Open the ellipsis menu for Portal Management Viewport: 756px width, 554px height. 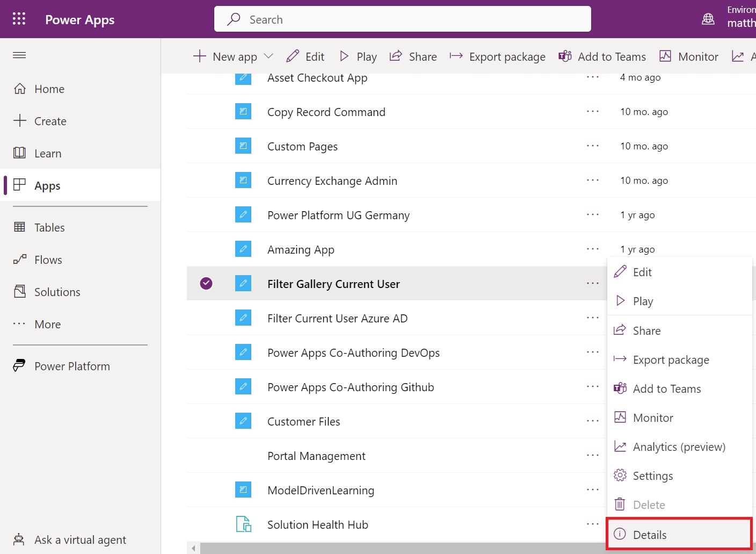coord(593,455)
